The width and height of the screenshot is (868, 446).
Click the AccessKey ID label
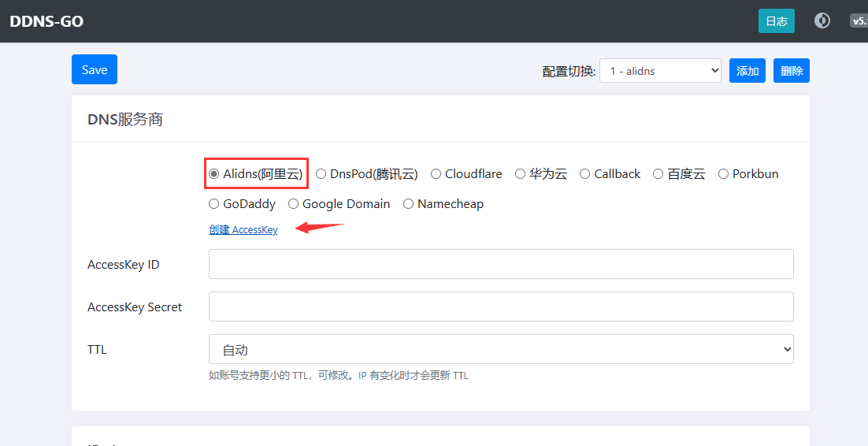[x=124, y=264]
